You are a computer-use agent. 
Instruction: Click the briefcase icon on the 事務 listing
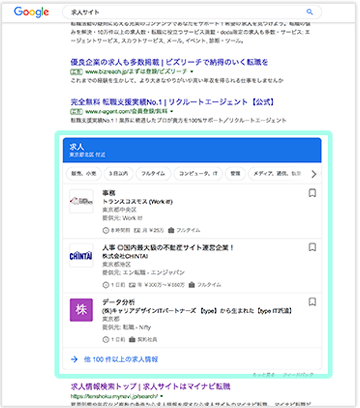[x=171, y=230]
